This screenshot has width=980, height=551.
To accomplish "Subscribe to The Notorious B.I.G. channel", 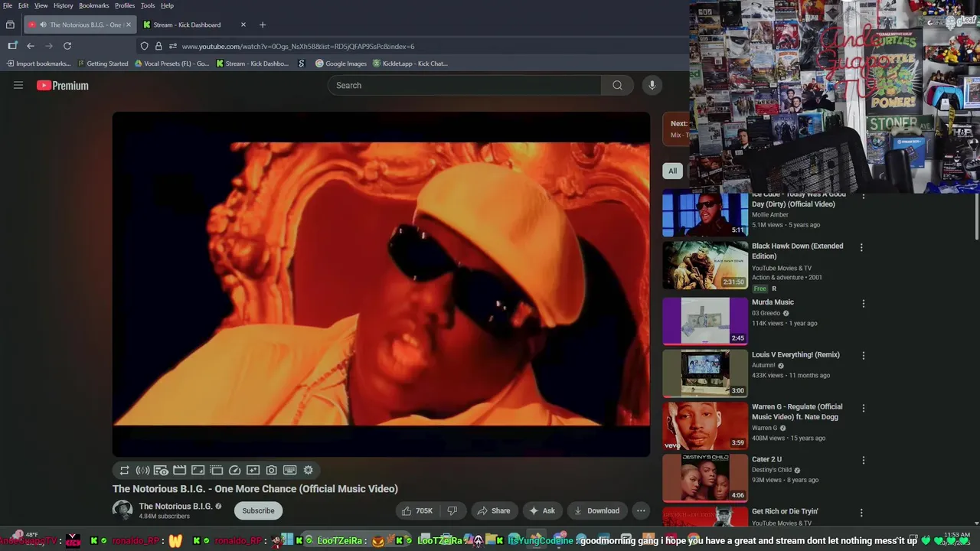I will (x=258, y=510).
